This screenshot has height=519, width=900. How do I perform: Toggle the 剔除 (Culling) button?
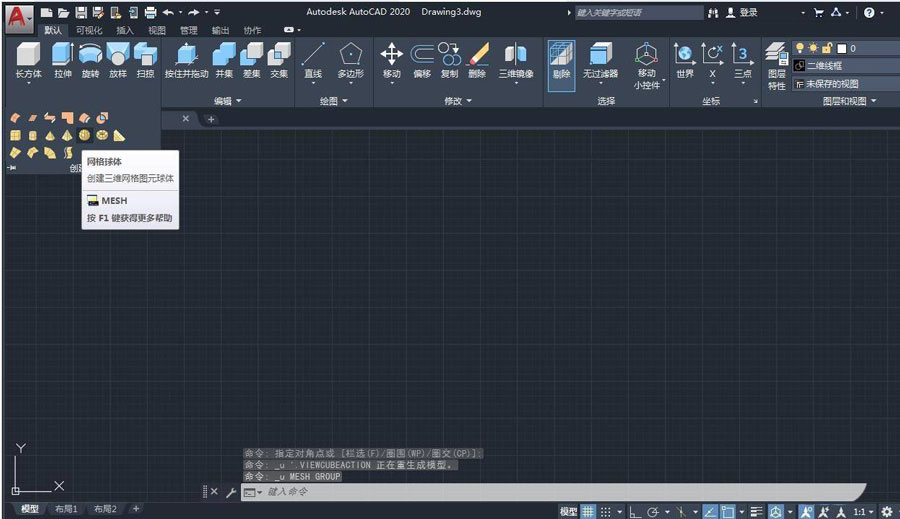pos(561,65)
